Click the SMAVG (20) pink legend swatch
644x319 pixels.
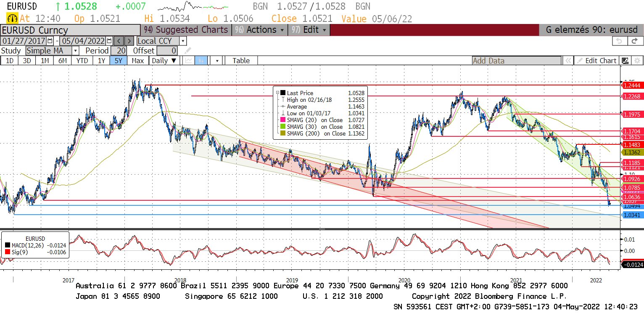pos(283,120)
